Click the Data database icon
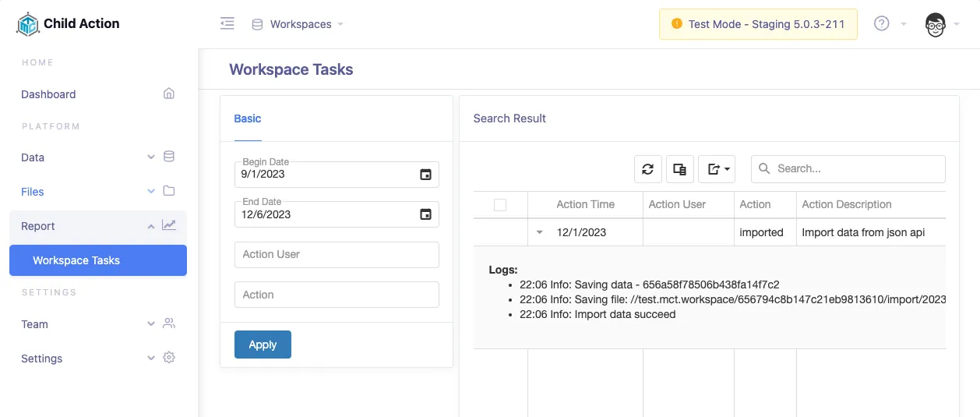 (169, 157)
